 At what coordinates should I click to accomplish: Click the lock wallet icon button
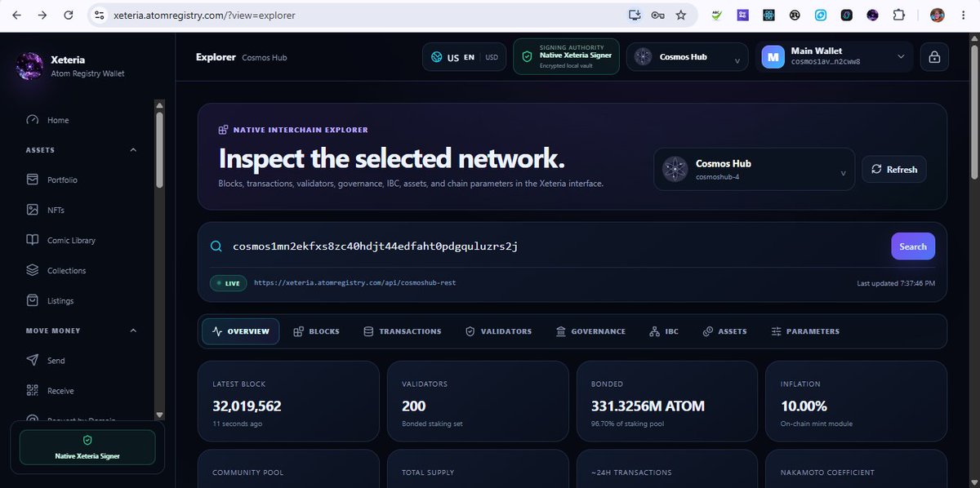coord(934,57)
